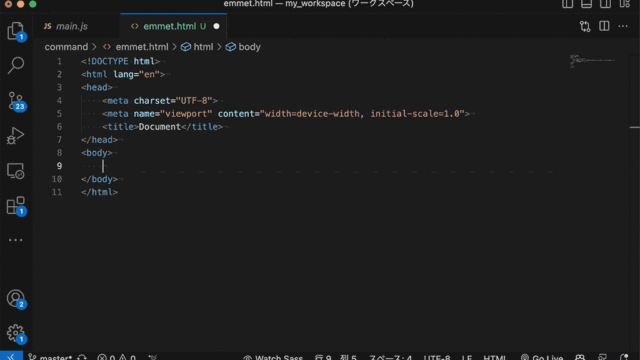This screenshot has height=360, width=640.
Task: Open Source Control view with 23 changes
Action: pyautogui.click(x=16, y=101)
